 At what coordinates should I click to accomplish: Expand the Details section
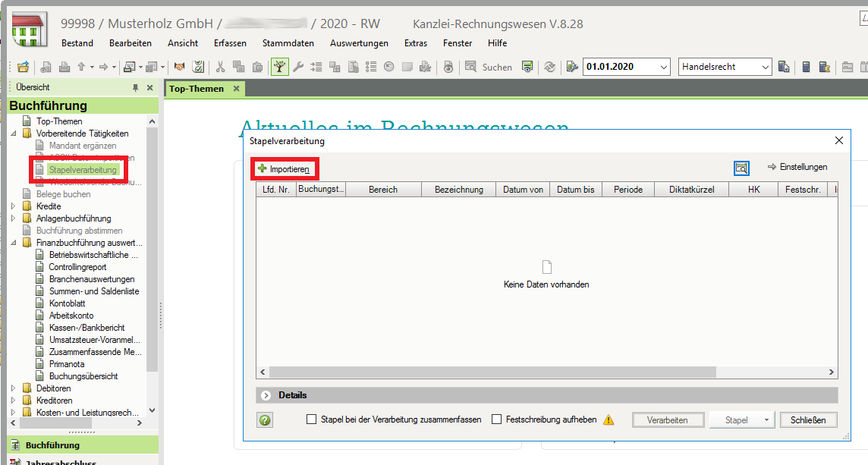pos(266,395)
